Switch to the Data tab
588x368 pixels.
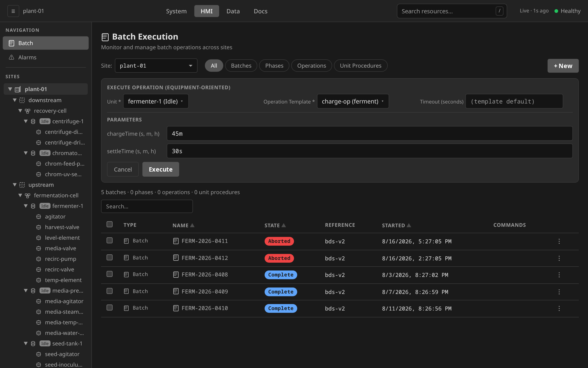pos(233,11)
